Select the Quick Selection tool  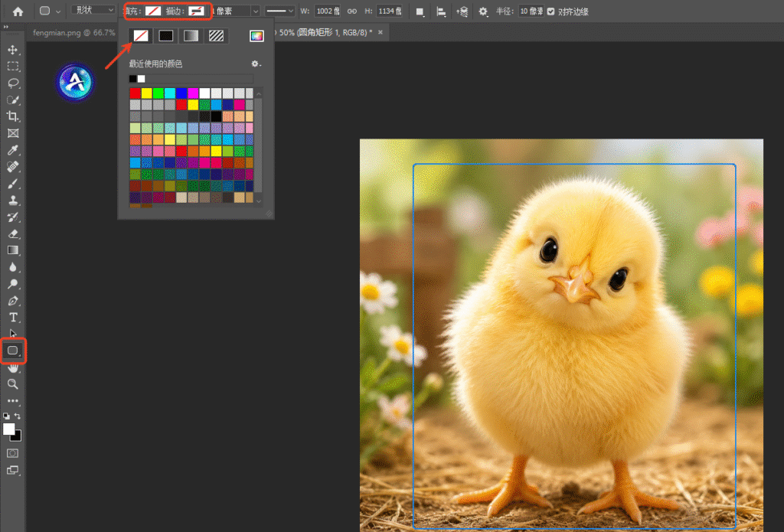click(x=13, y=100)
